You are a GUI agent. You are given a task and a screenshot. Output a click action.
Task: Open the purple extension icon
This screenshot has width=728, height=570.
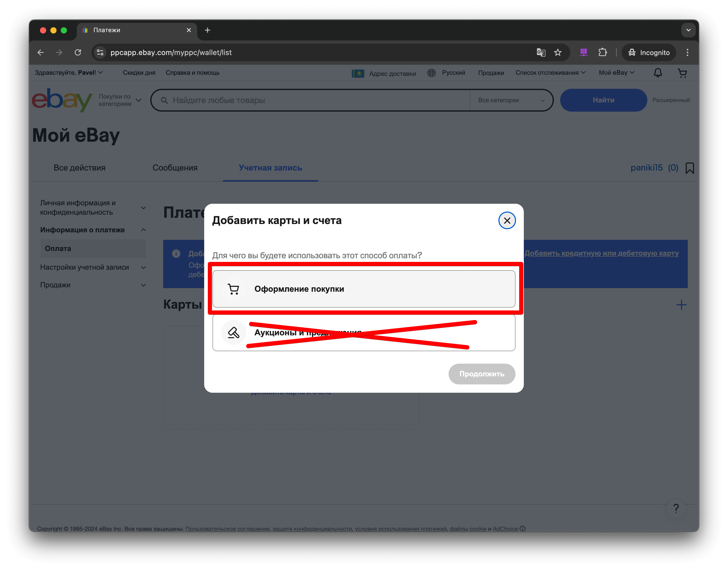(583, 52)
